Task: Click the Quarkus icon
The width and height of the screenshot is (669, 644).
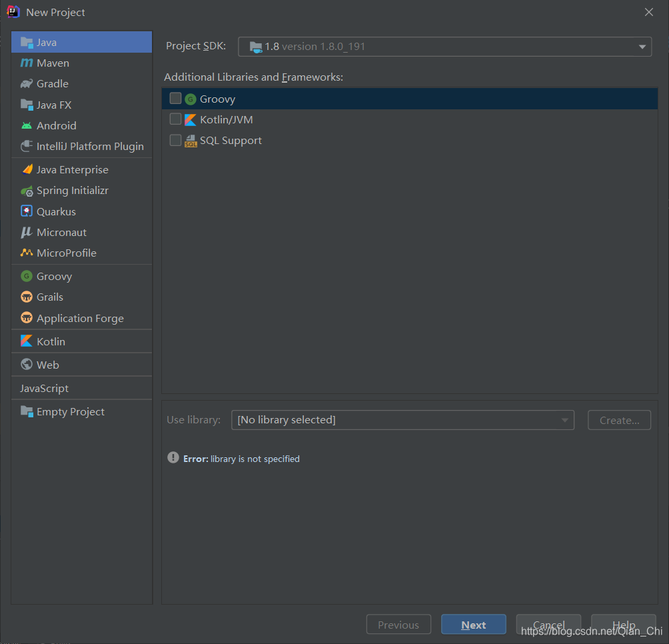Action: tap(27, 211)
